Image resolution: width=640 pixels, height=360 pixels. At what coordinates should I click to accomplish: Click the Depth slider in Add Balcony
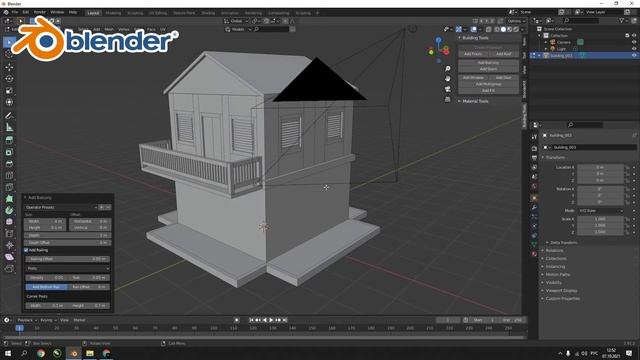68,236
